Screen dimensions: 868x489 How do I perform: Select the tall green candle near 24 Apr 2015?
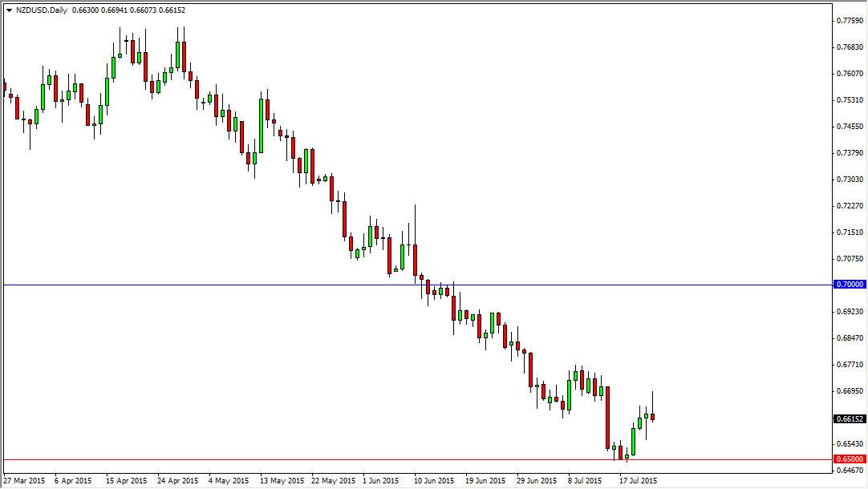(178, 56)
